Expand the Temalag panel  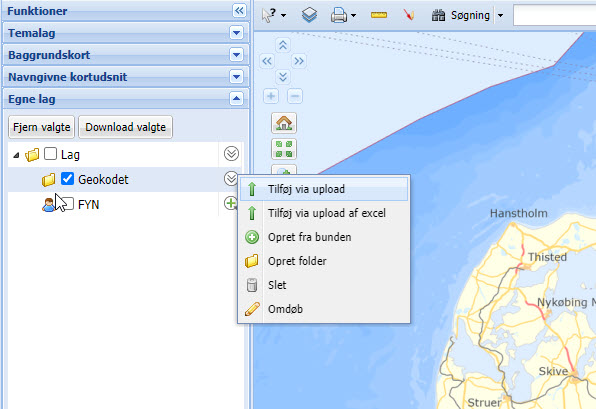pos(236,33)
